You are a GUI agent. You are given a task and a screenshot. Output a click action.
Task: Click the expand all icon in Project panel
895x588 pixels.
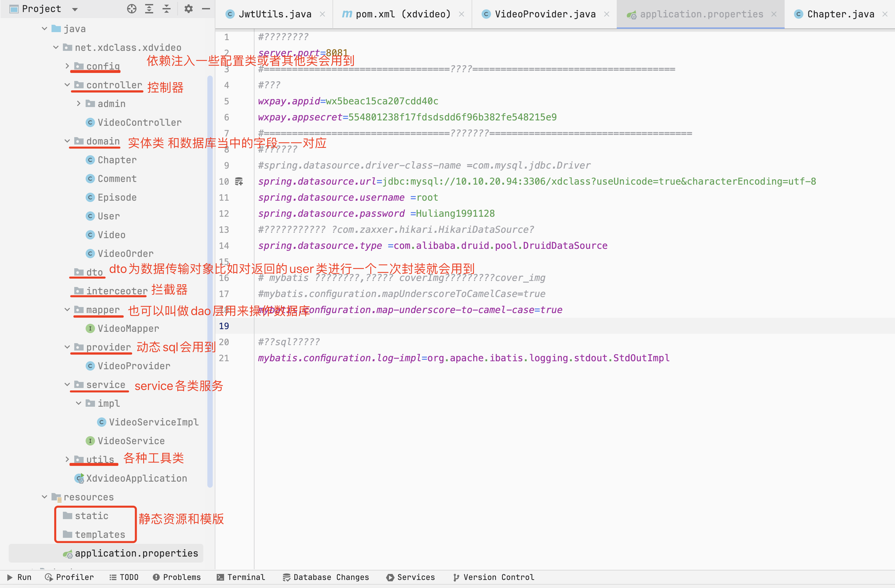coord(149,9)
